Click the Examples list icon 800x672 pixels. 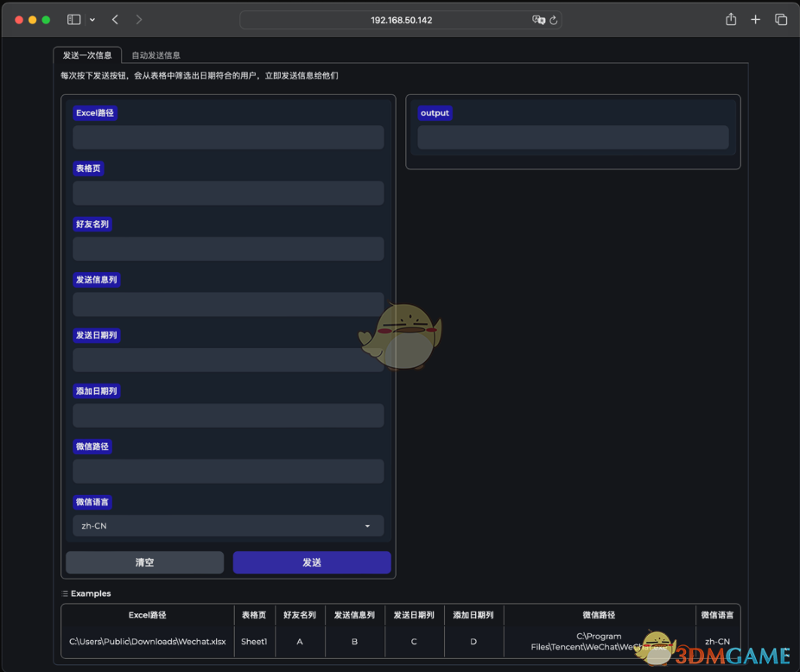[x=64, y=593]
